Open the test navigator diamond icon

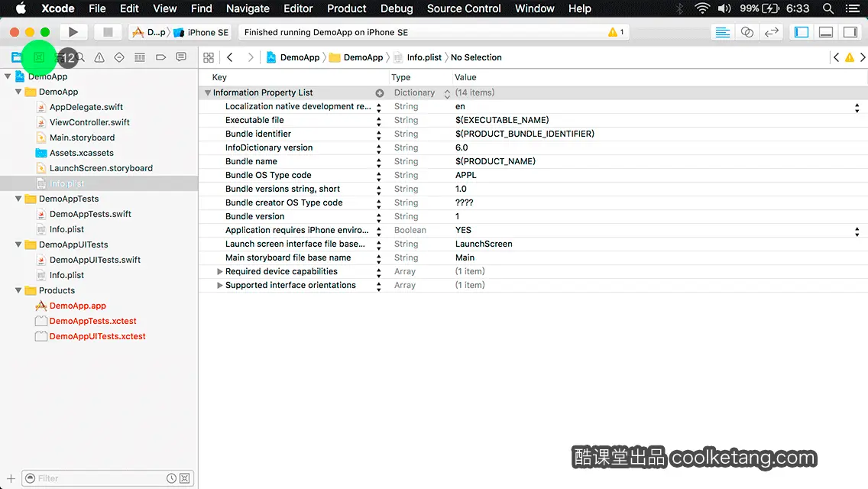pos(119,57)
